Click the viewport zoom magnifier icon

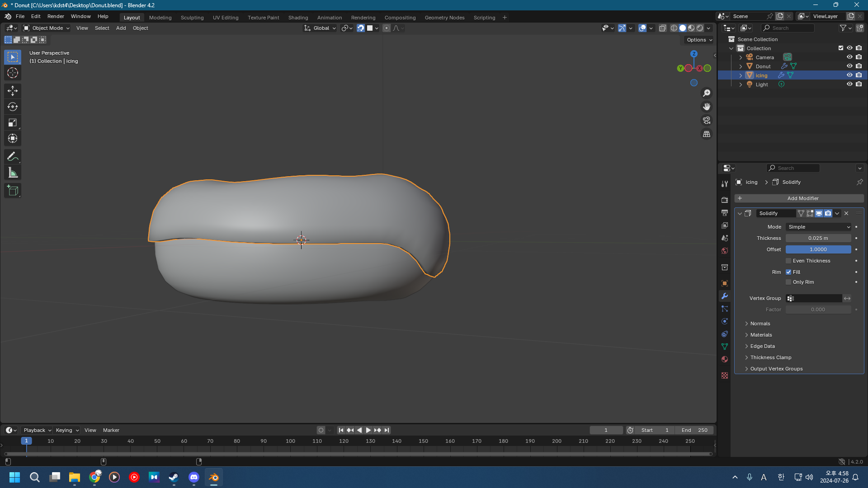tap(707, 93)
